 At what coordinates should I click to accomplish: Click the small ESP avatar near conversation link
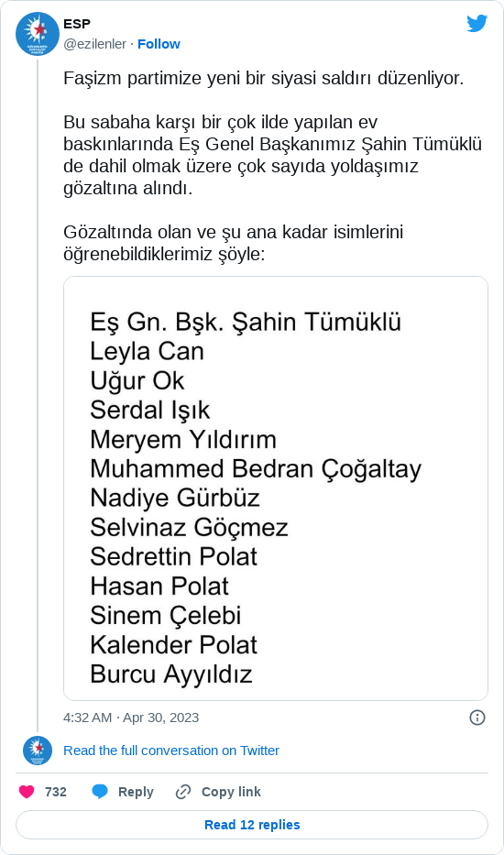point(38,751)
